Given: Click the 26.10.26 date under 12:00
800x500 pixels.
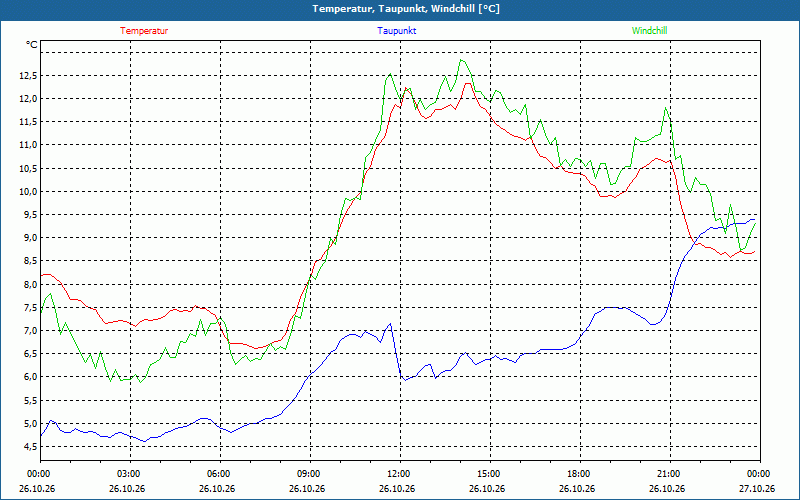Looking at the screenshot, I should (x=397, y=488).
